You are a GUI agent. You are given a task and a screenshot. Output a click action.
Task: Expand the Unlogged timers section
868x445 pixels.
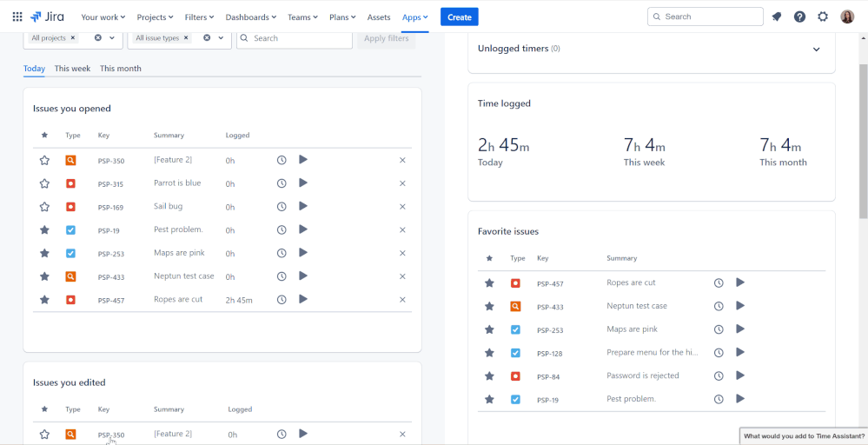pyautogui.click(x=816, y=50)
